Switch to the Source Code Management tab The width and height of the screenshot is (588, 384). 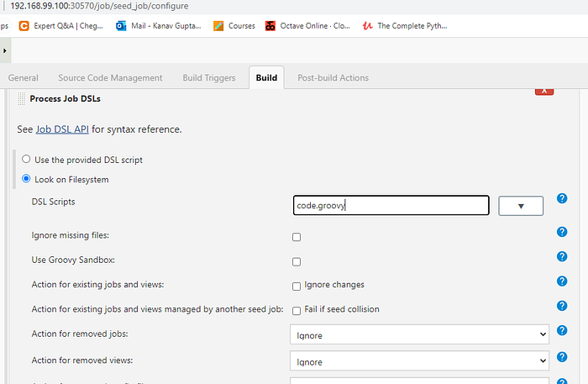pyautogui.click(x=110, y=78)
